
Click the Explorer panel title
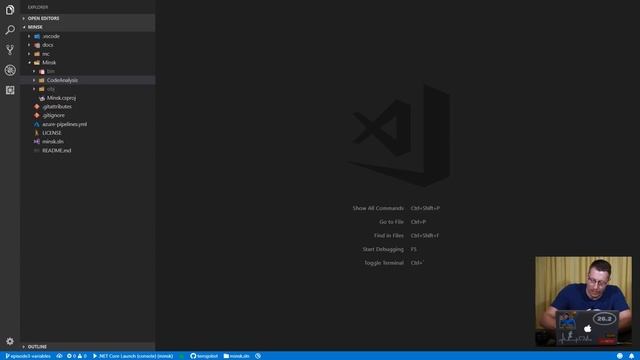[38, 7]
